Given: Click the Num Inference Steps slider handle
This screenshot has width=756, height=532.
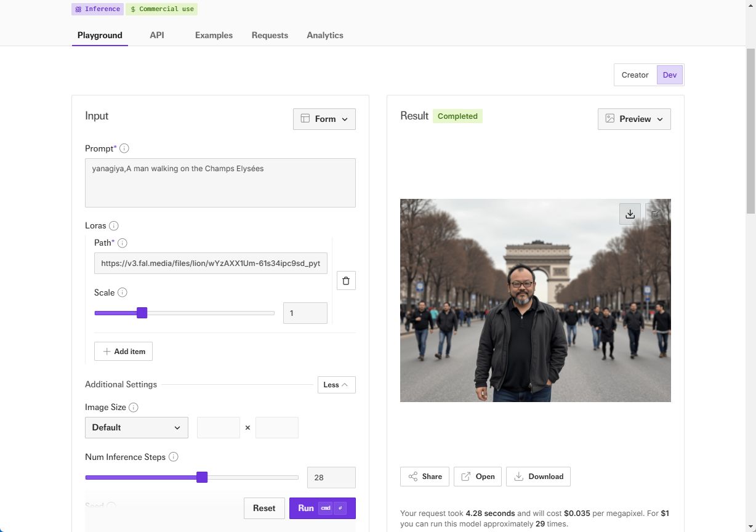Looking at the screenshot, I should click(202, 477).
